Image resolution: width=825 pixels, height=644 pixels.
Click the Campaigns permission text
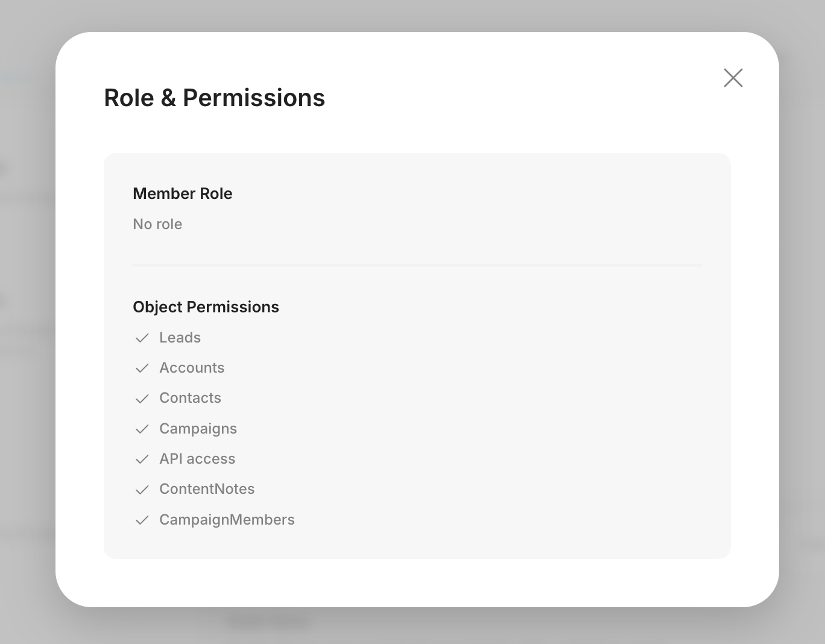point(198,429)
